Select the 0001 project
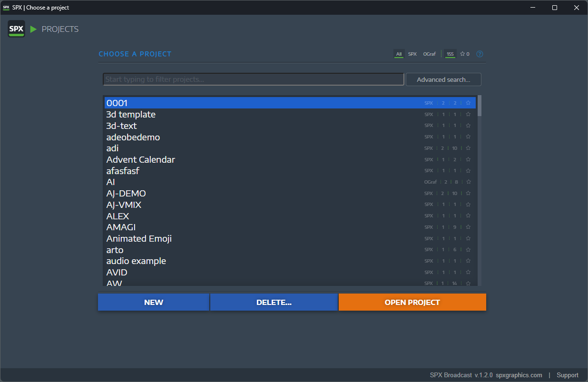This screenshot has width=588, height=382. coord(290,103)
